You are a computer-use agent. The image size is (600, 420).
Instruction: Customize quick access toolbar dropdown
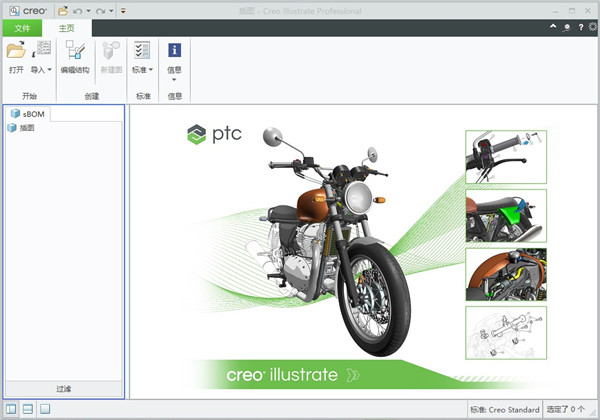(x=123, y=11)
